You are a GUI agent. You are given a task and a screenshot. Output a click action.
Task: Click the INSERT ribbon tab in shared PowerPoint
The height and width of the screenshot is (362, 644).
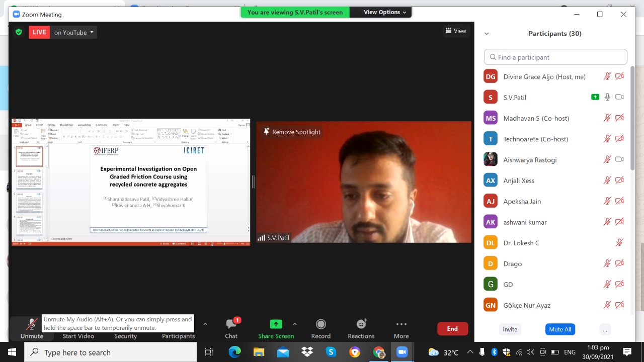[x=39, y=125]
